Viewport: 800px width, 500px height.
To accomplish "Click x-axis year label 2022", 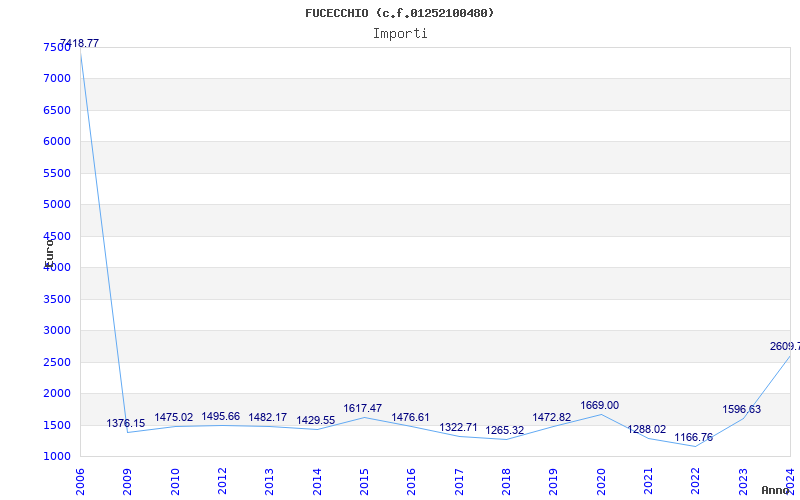I will (x=695, y=482).
